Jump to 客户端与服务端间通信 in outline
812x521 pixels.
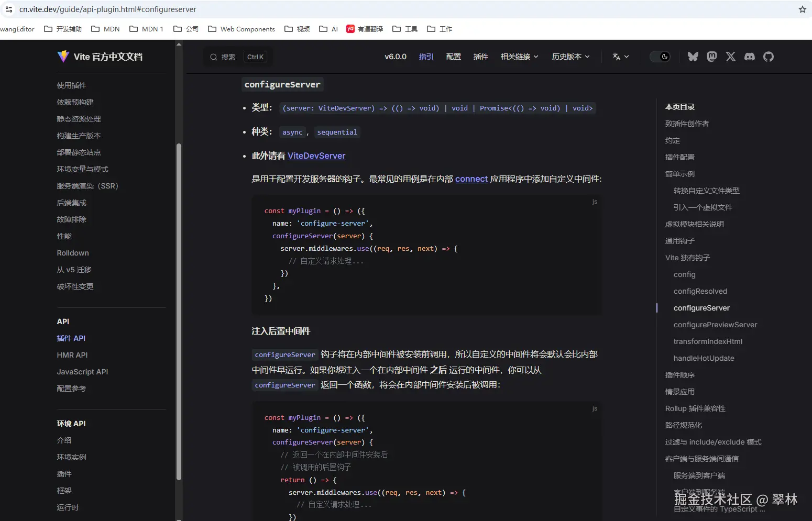(702, 459)
